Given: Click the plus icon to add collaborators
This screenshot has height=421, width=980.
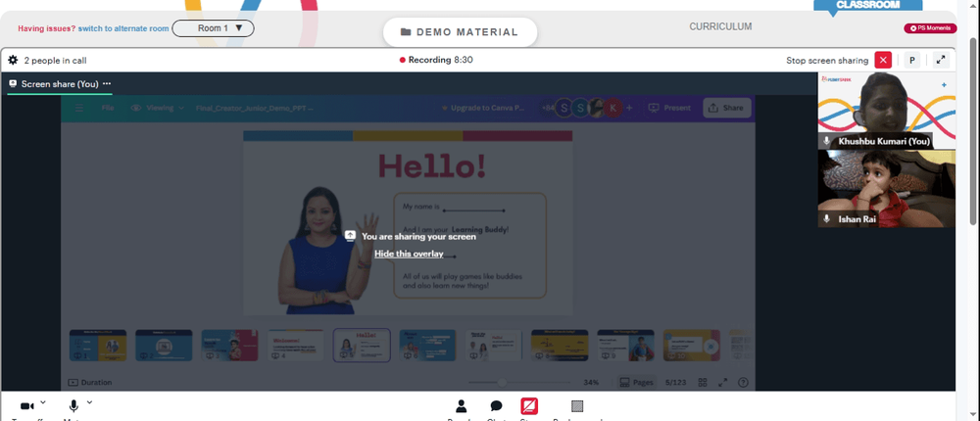Looking at the screenshot, I should click(x=629, y=108).
